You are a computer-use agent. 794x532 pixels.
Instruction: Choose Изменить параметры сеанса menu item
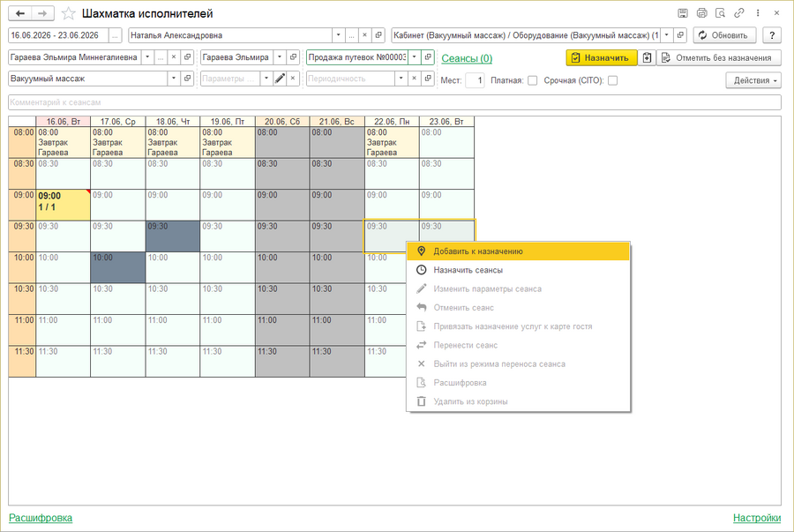click(519, 288)
